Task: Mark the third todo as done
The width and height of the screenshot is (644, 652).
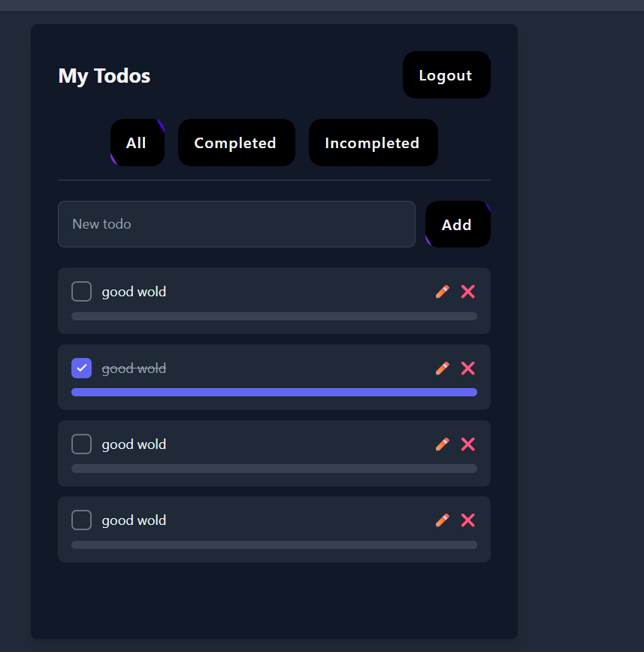Action: click(81, 444)
